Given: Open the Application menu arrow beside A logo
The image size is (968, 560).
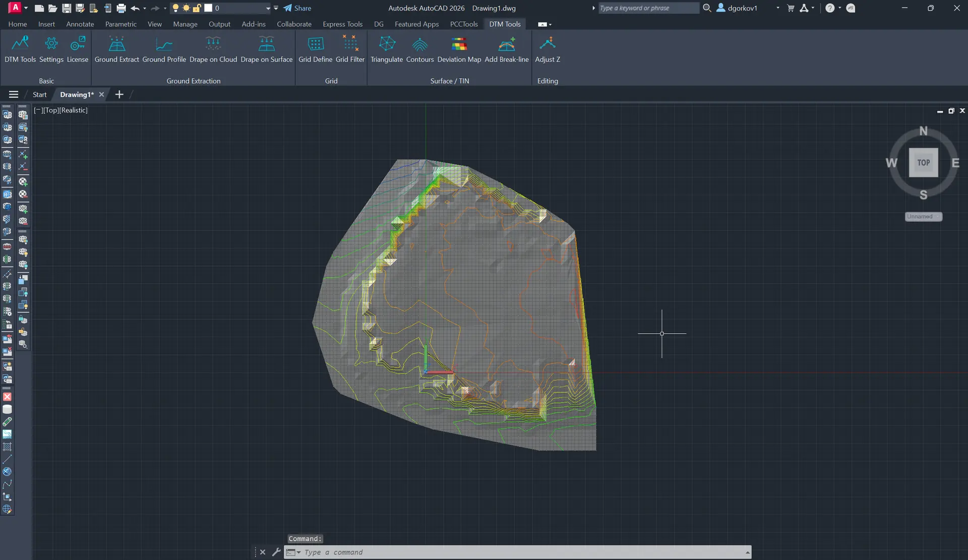Looking at the screenshot, I should click(x=26, y=8).
